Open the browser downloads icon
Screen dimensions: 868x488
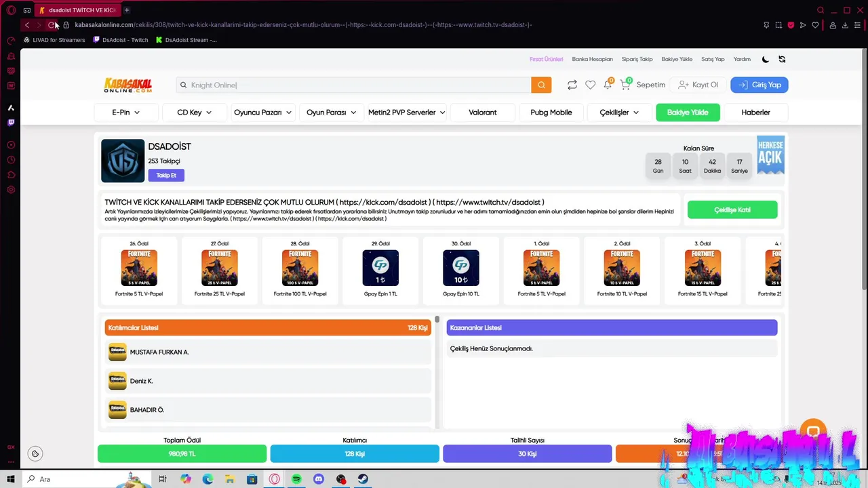coord(845,25)
